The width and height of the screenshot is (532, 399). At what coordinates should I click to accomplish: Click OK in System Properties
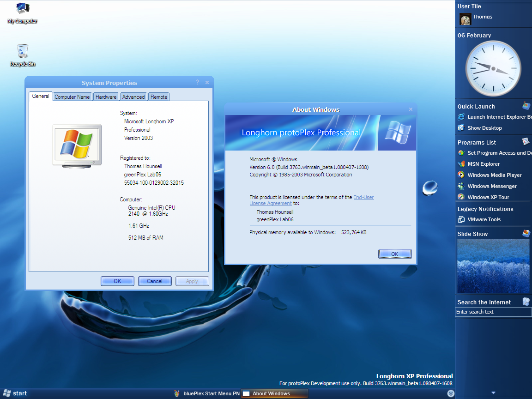pyautogui.click(x=117, y=281)
